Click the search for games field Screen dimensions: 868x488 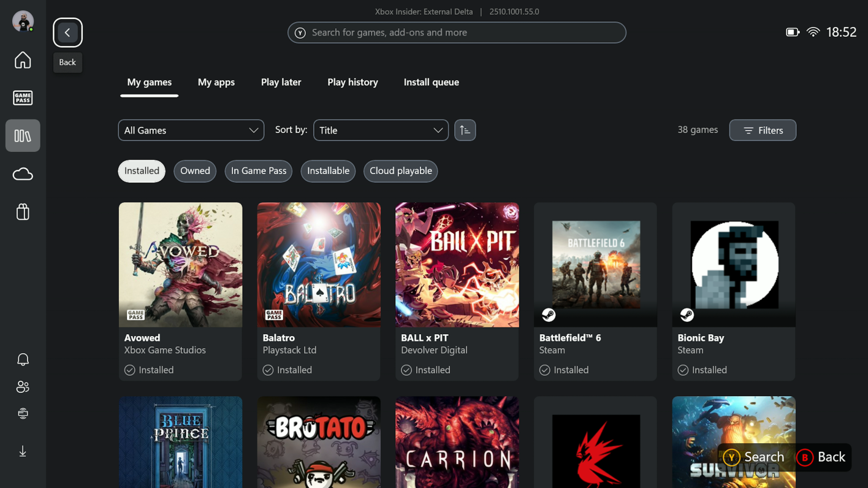457,32
